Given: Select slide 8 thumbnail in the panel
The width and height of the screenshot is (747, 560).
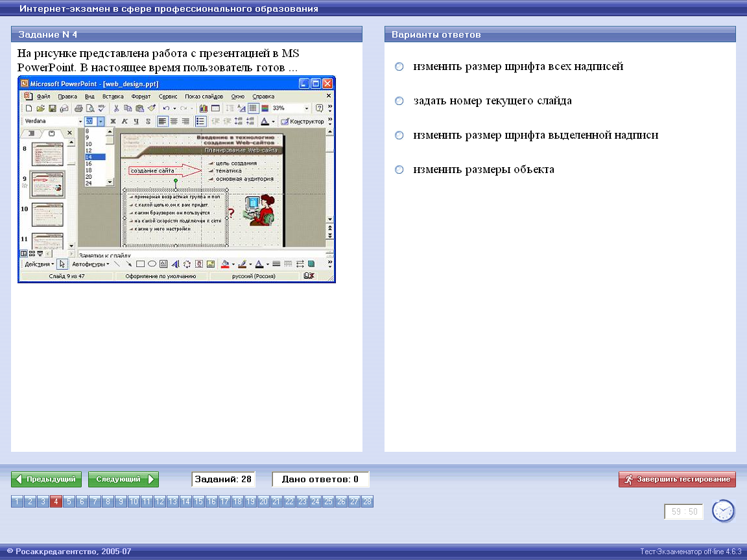Looking at the screenshot, I should [47, 154].
